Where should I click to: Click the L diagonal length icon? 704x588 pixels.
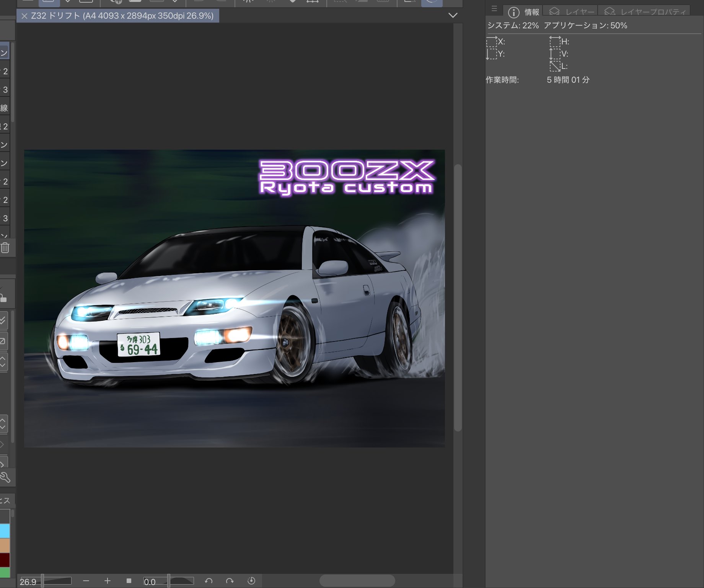555,66
